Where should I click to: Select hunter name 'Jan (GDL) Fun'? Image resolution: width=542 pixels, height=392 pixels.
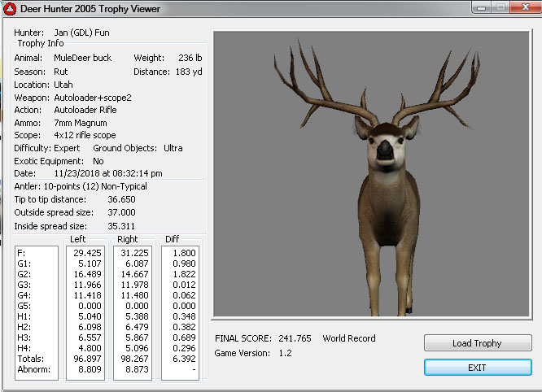pos(81,33)
